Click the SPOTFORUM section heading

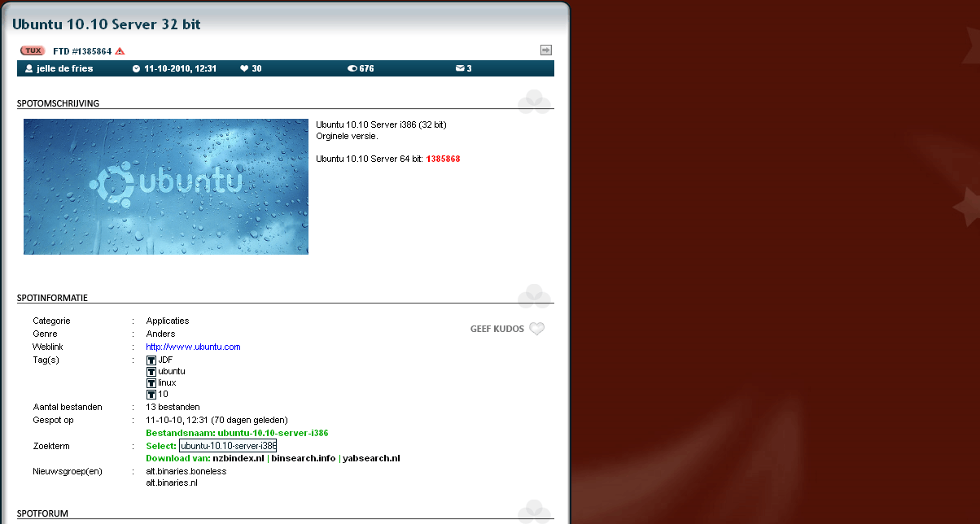coord(42,513)
